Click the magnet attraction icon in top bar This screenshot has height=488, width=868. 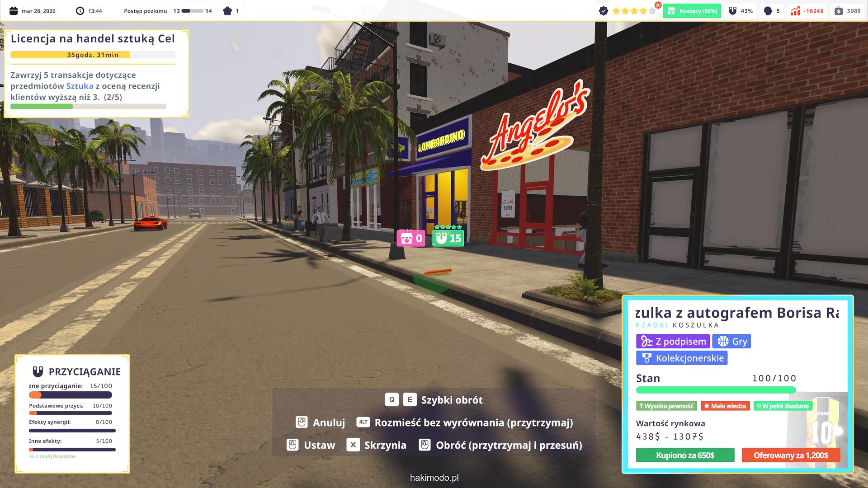tap(733, 11)
